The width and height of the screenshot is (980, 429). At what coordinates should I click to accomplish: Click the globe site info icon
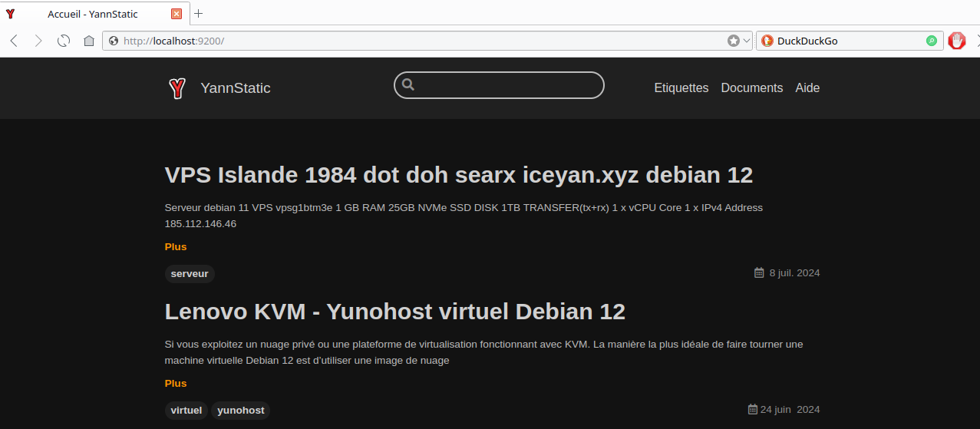coord(114,41)
